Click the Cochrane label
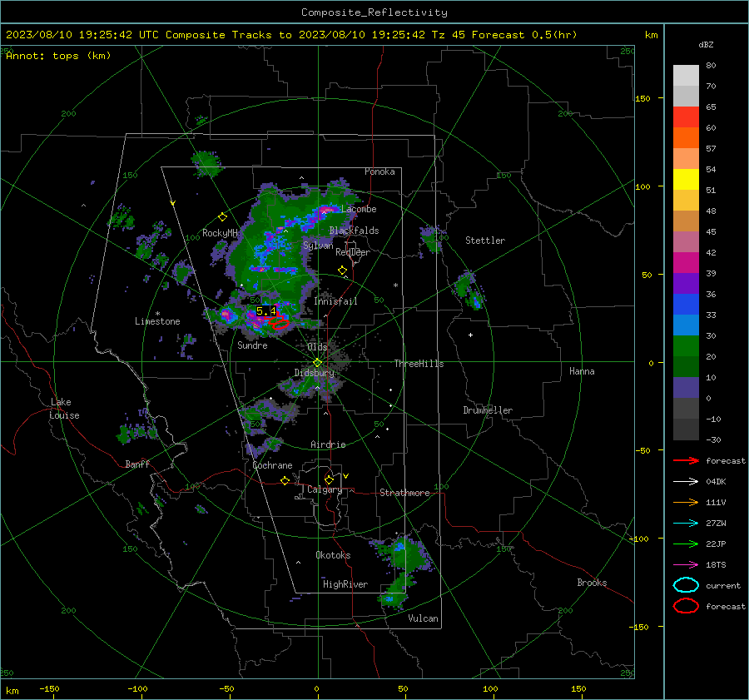The image size is (749, 700). pos(272,465)
